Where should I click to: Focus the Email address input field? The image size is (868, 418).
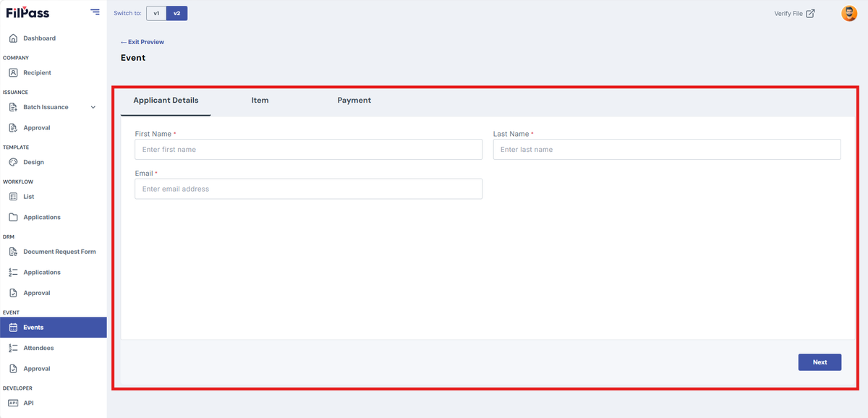click(308, 189)
